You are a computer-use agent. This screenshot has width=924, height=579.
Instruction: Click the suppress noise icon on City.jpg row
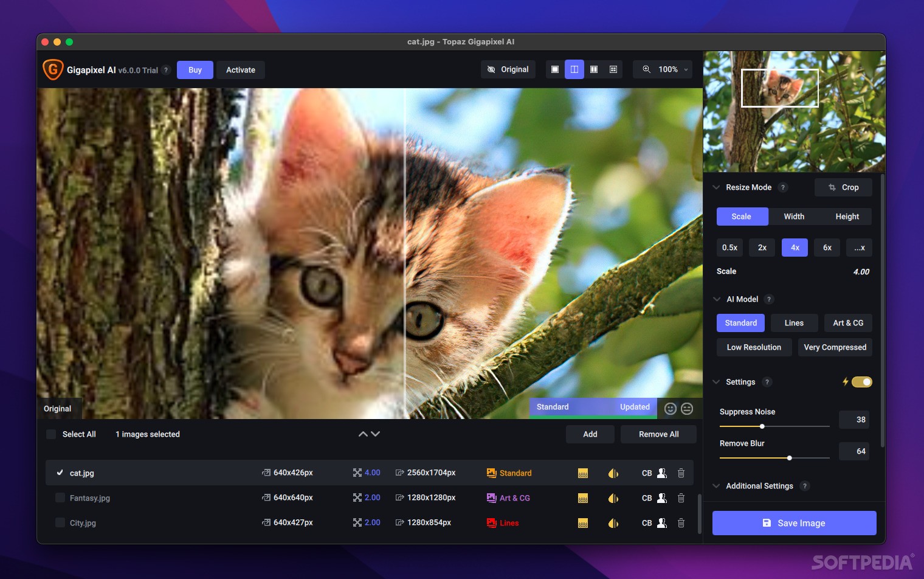pos(582,522)
